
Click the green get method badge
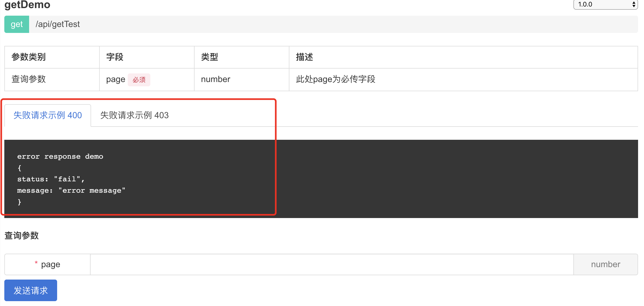[17, 24]
